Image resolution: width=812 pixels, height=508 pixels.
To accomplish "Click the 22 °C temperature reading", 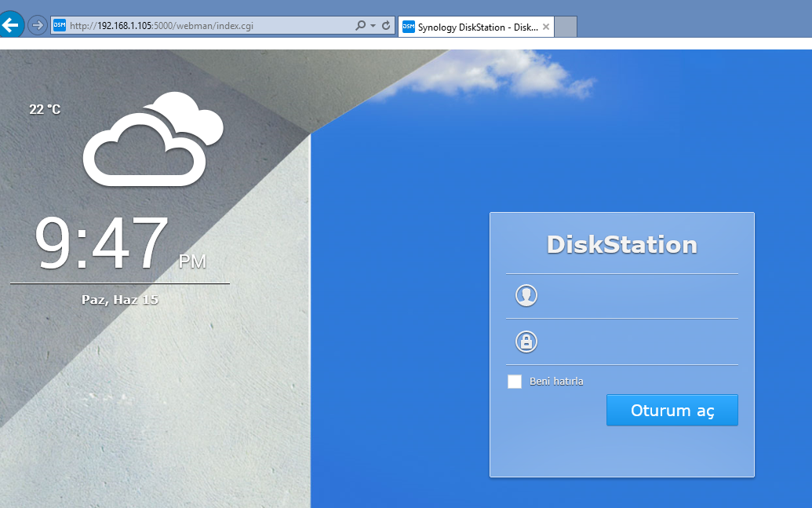I will 45,109.
